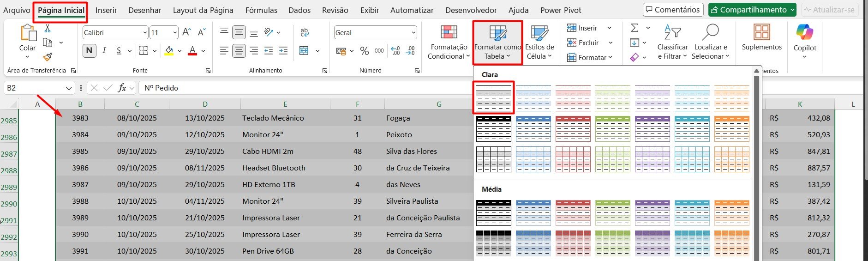
Task: Decrease font size with the smaller A icon
Action: (x=202, y=32)
